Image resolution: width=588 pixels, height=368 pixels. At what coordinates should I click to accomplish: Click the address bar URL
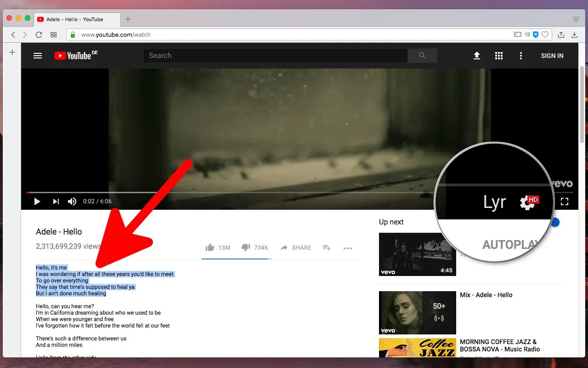[x=116, y=34]
